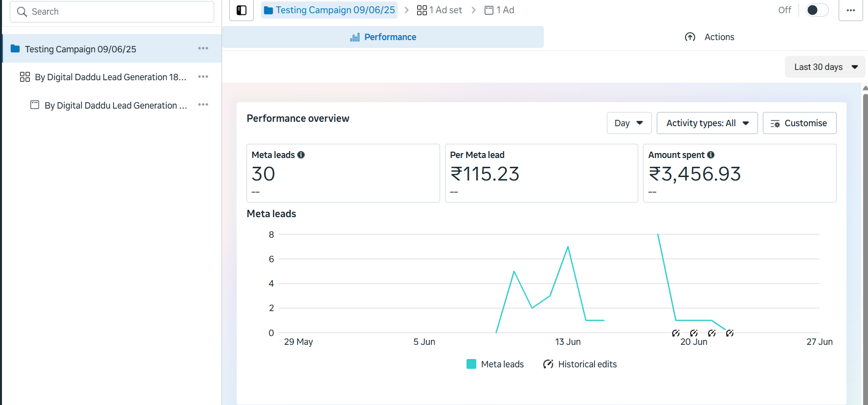Toggle the campaign Off switch

point(817,10)
